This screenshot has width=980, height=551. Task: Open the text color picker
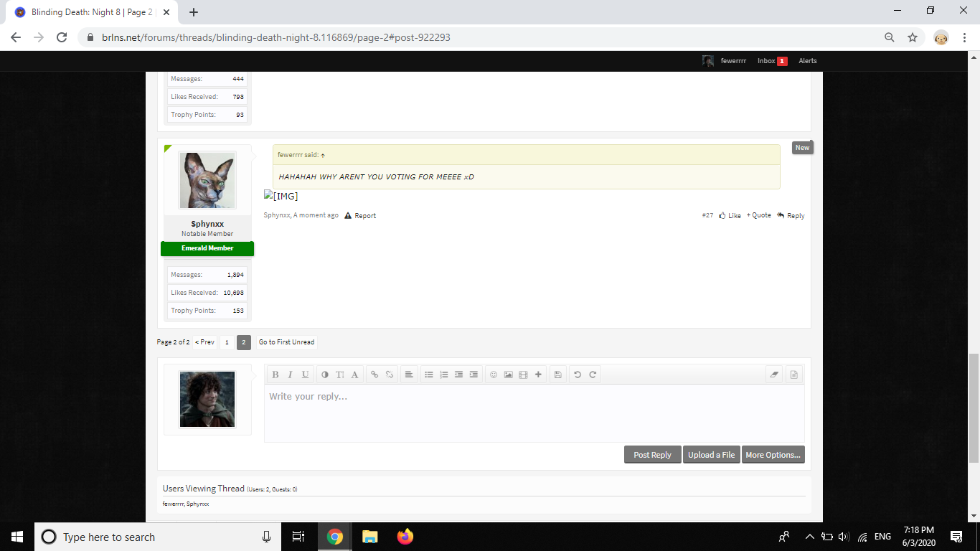(325, 375)
